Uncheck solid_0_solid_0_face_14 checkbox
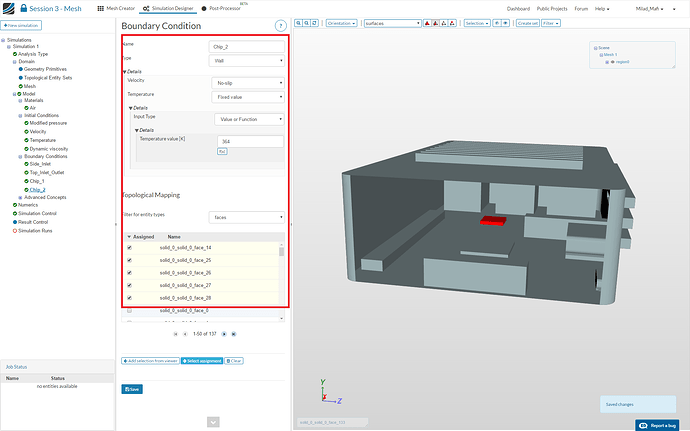690x431 pixels. [129, 247]
